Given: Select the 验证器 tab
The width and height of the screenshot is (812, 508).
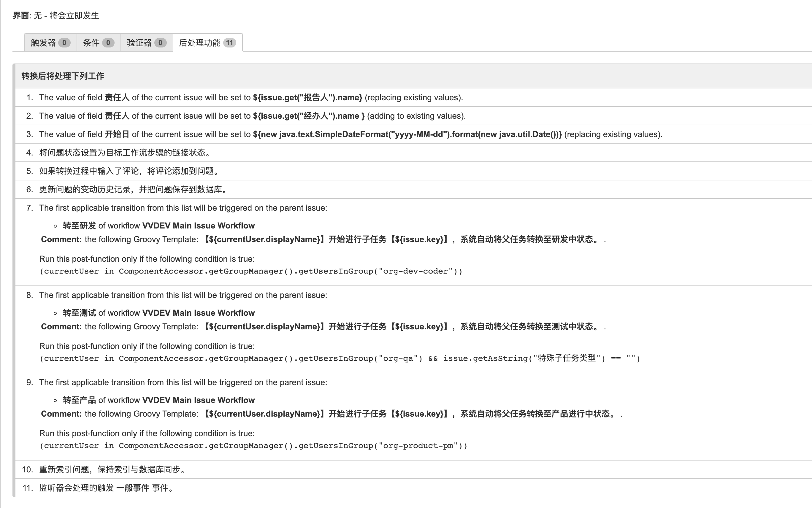Looking at the screenshot, I should pos(139,43).
